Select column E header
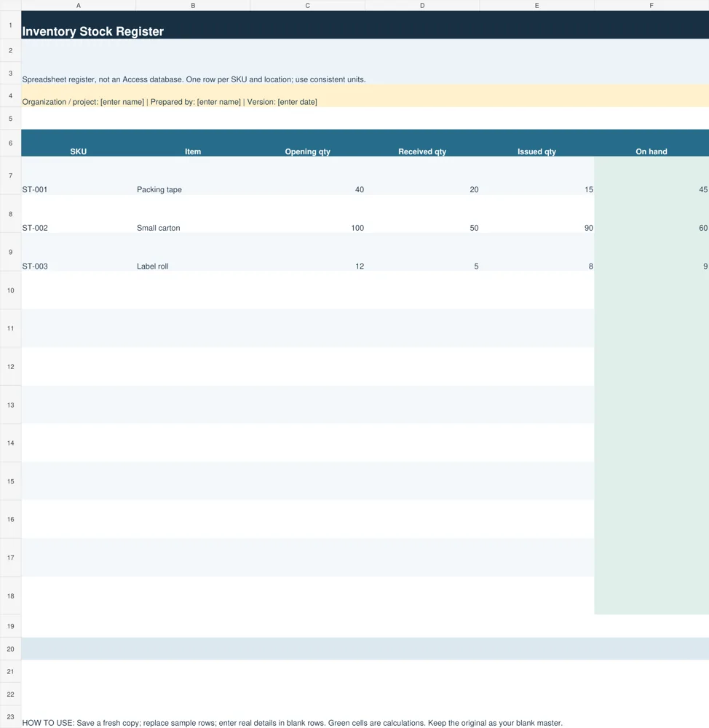 [536, 6]
